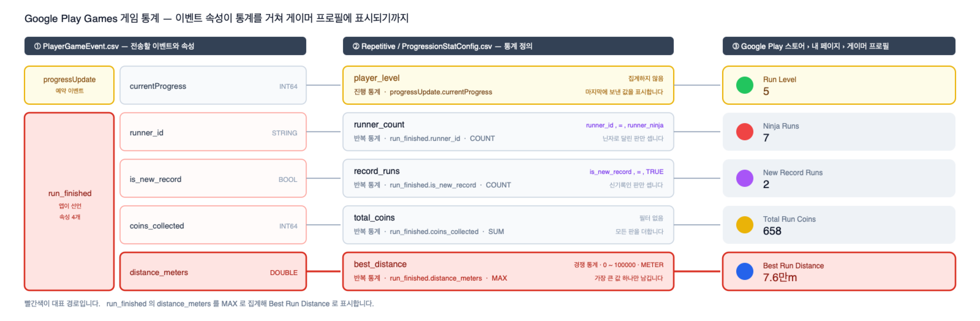
Task: Click the Best Run Distance label
Action: 793,266
